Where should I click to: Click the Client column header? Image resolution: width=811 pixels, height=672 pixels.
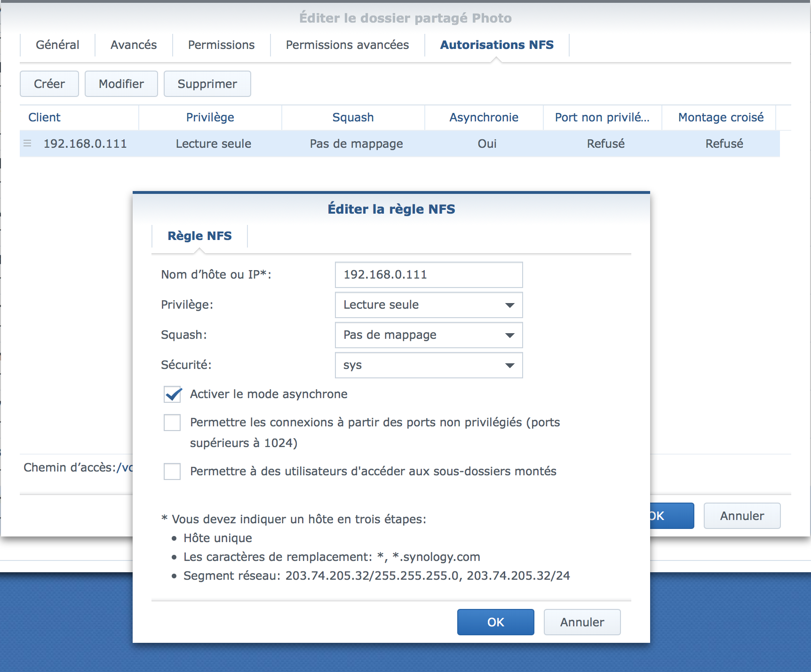coord(45,118)
